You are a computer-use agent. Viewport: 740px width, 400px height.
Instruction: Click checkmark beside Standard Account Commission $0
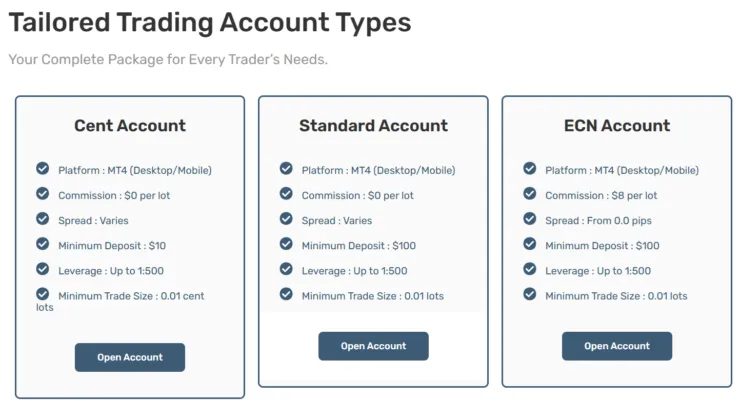pos(286,194)
